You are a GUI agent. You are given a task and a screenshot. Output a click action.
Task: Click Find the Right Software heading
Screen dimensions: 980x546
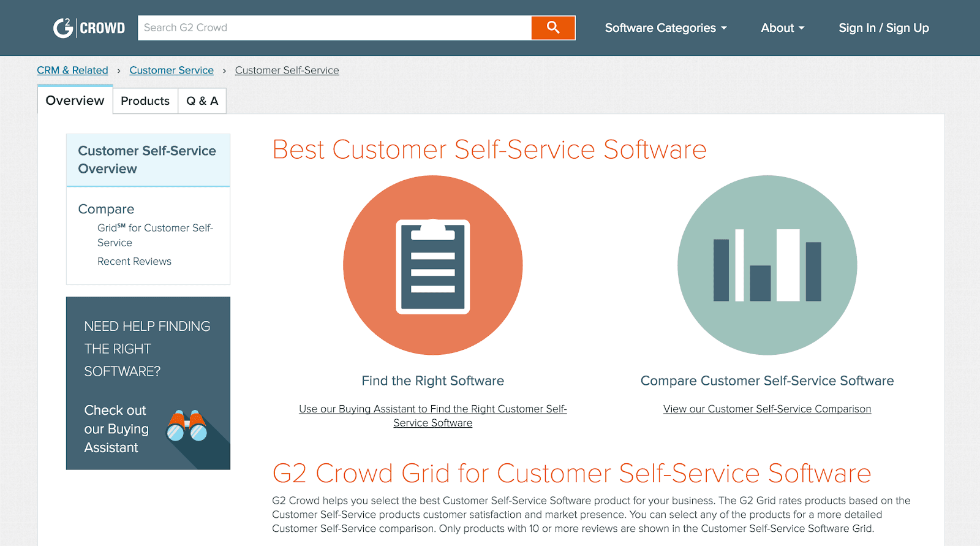(433, 381)
